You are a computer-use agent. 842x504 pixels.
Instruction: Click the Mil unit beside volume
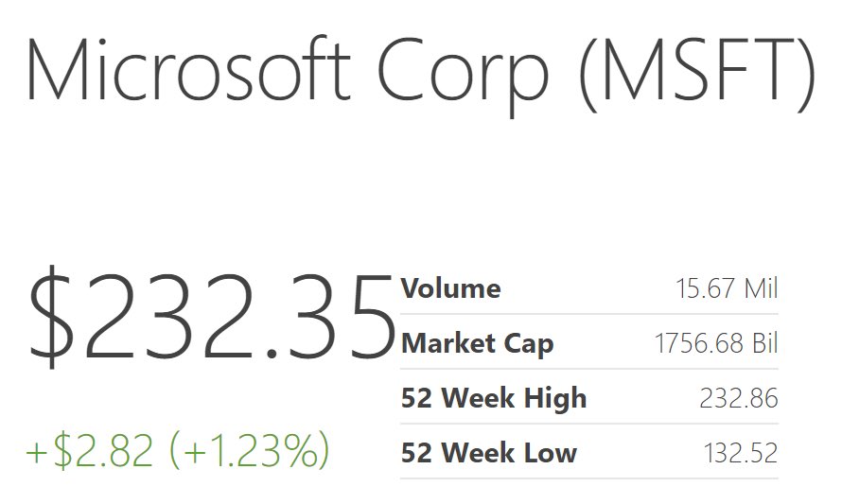pyautogui.click(x=761, y=288)
